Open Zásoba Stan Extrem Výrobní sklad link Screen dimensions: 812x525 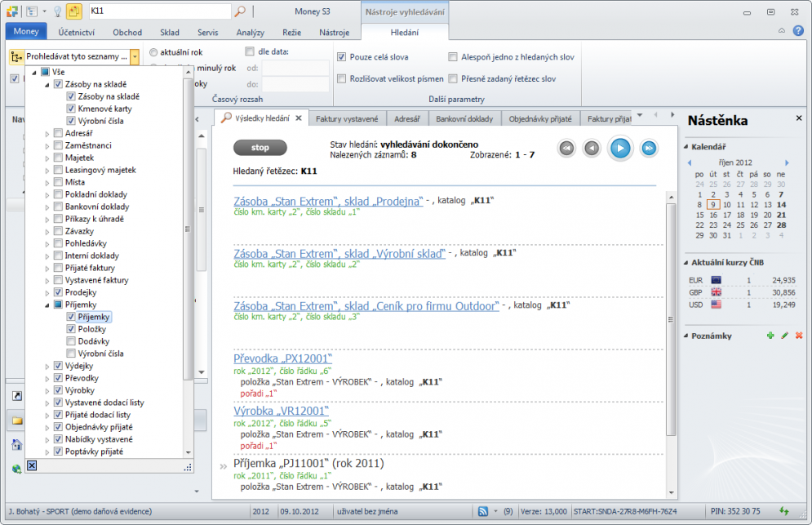339,253
